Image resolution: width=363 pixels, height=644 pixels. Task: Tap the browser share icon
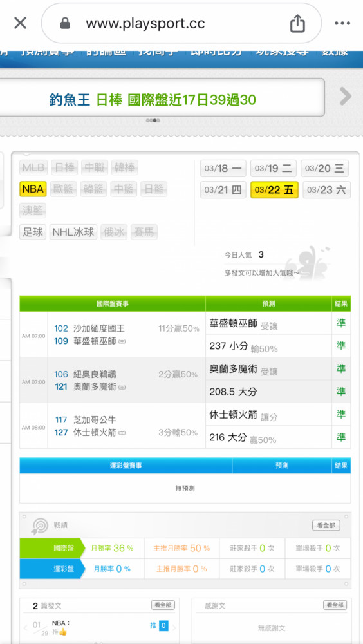[297, 23]
